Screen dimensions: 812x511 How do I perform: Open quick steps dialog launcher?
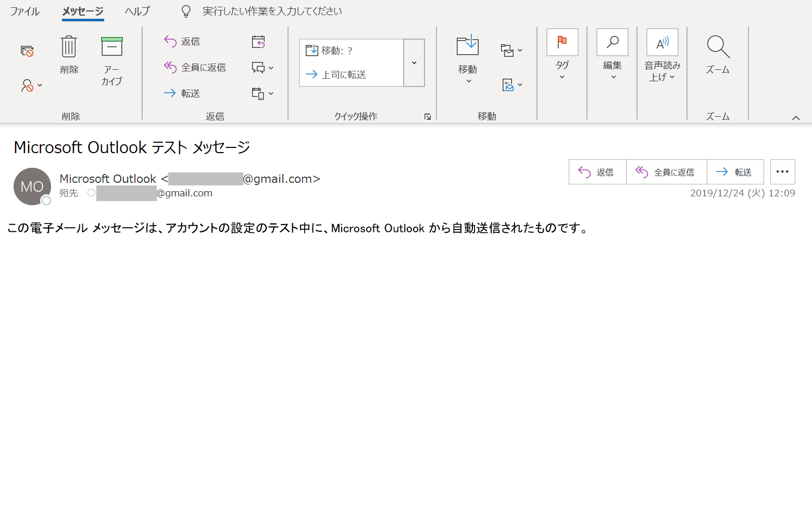428,117
